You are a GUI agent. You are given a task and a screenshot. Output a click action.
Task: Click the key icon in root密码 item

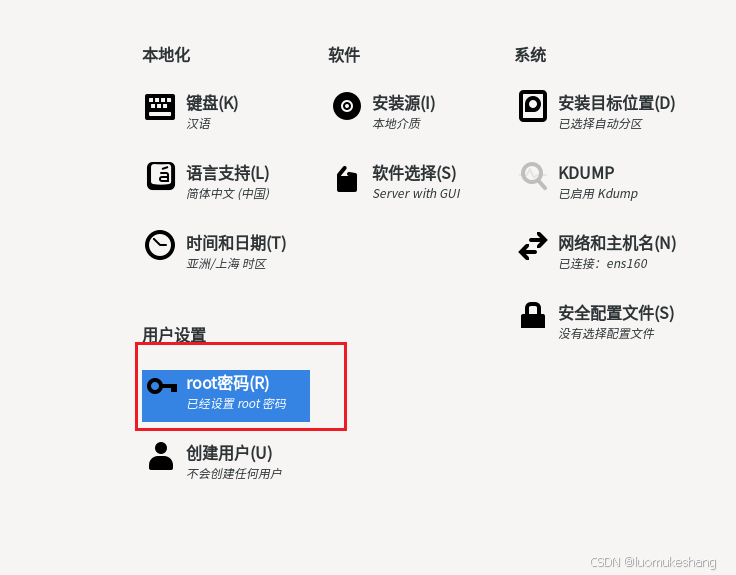coord(162,386)
